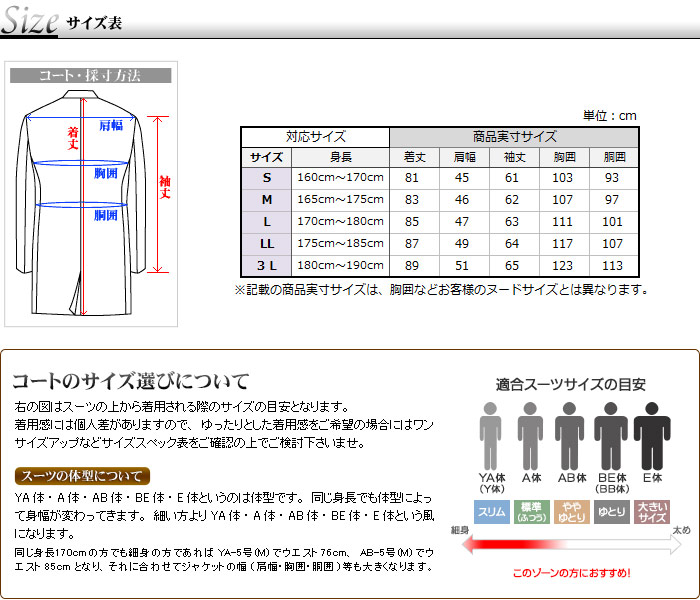Select the S size row label
This screenshot has width=700, height=600.
[x=267, y=178]
